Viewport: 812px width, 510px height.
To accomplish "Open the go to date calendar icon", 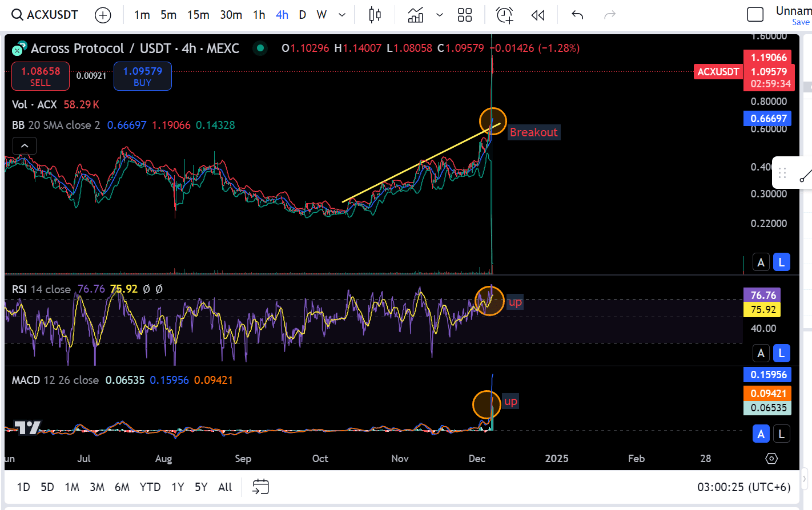I will 260,487.
